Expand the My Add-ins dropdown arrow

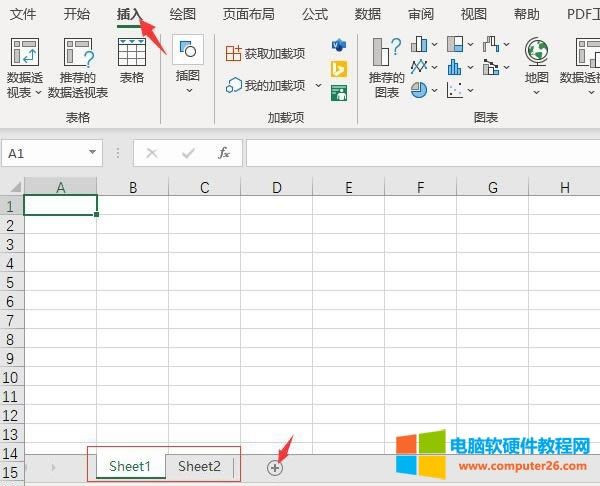click(x=319, y=86)
